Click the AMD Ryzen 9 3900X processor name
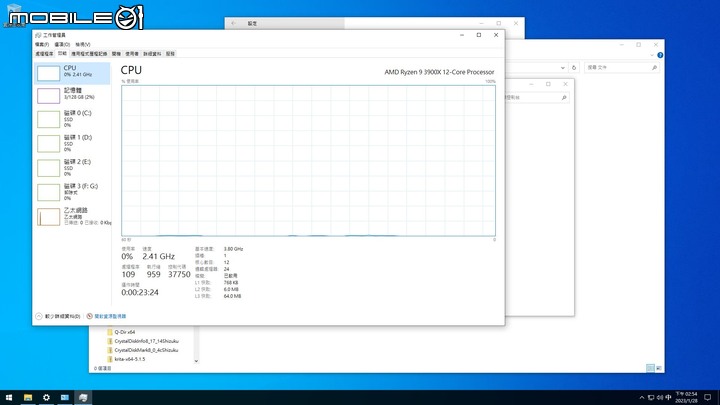Screen dimensions: 720x405 (x=439, y=72)
